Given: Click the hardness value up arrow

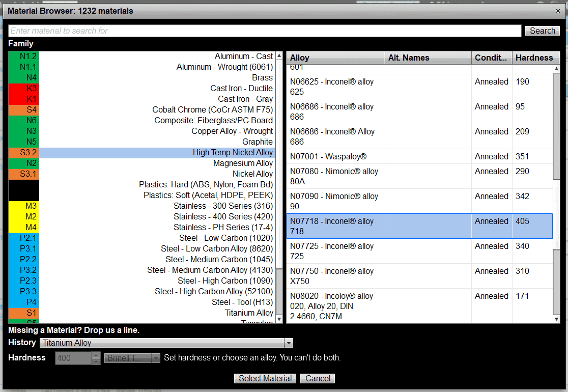Looking at the screenshot, I should coord(95,355).
